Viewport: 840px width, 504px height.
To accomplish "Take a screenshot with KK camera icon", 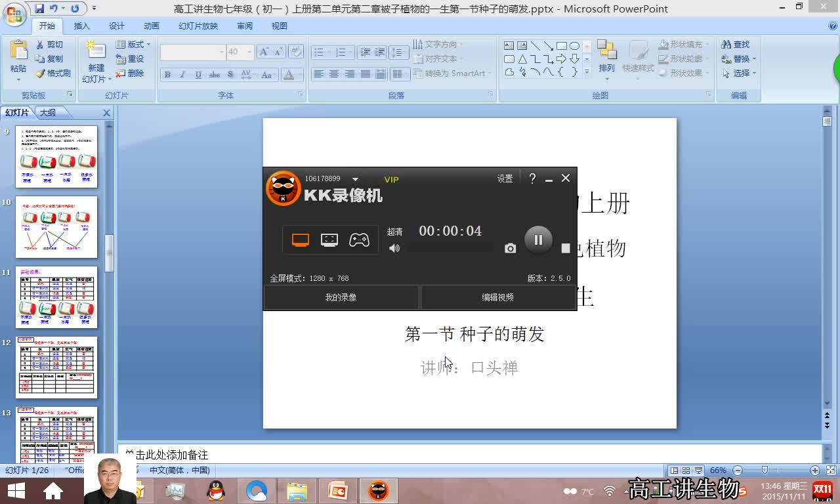I will coord(510,248).
